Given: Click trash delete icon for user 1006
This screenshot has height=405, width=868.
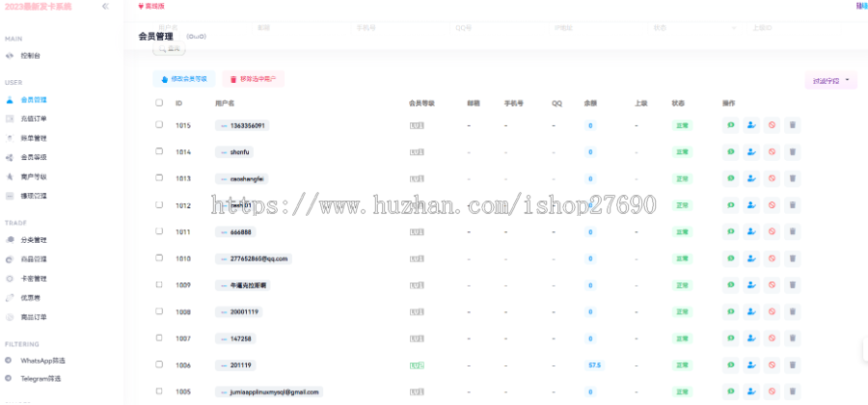Looking at the screenshot, I should 792,365.
